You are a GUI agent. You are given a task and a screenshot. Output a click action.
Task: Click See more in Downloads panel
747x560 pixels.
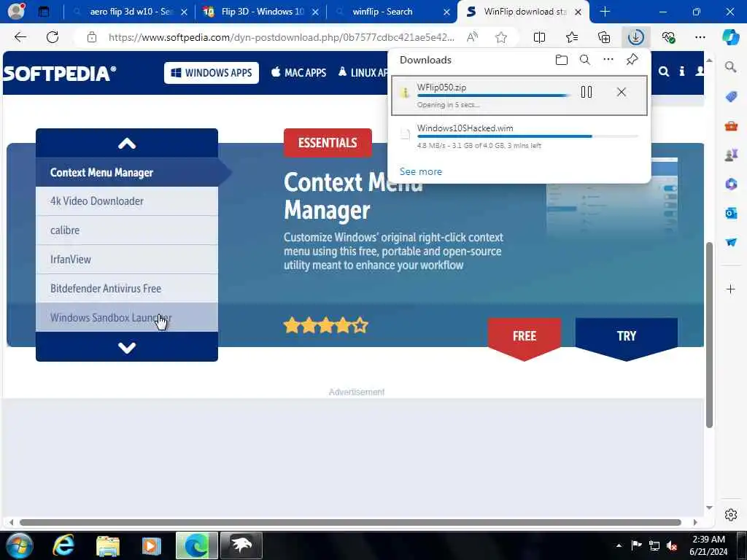(421, 171)
